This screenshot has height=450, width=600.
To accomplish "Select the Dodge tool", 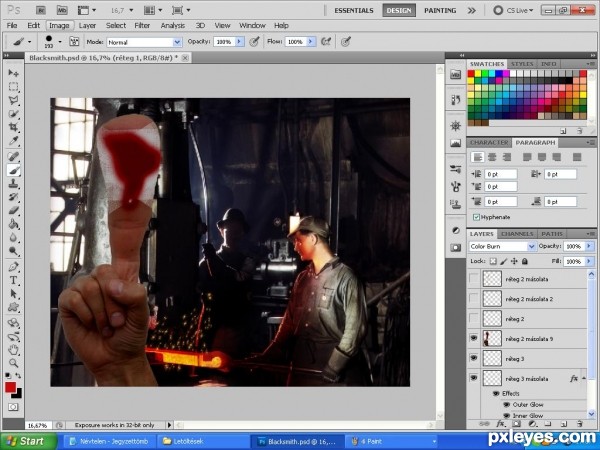I will point(13,251).
